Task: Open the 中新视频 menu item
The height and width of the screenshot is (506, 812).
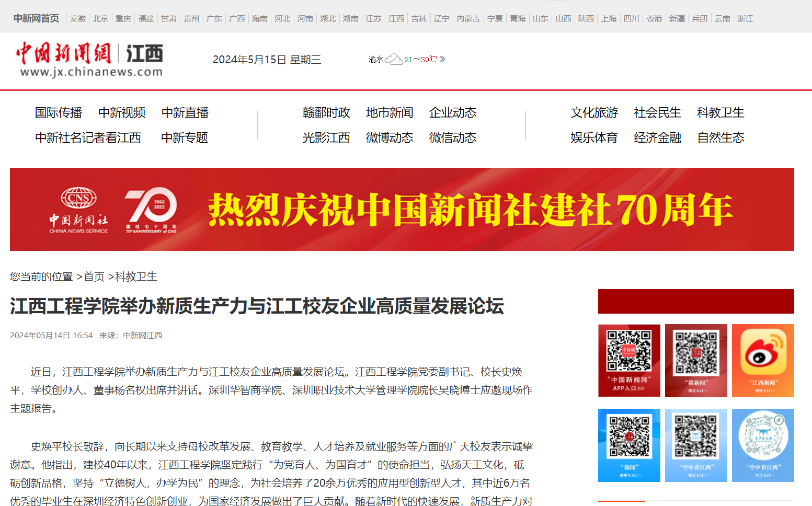Action: pyautogui.click(x=122, y=112)
